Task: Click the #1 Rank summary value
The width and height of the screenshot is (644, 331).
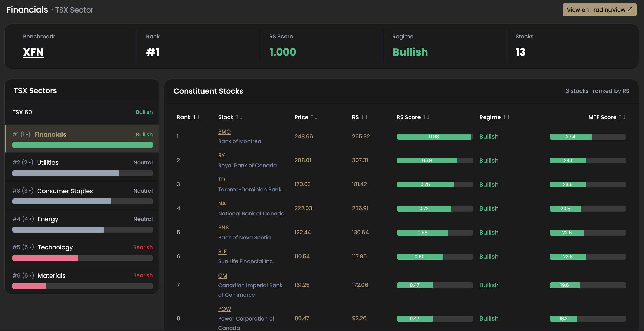Action: 153,52
